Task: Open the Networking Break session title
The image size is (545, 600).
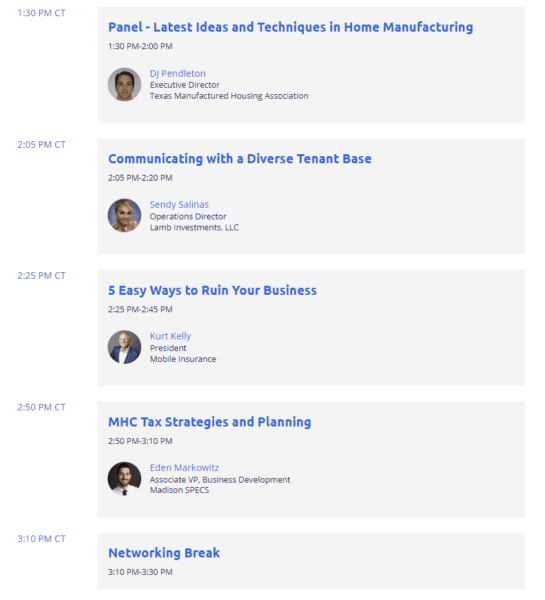Action: coord(164,553)
